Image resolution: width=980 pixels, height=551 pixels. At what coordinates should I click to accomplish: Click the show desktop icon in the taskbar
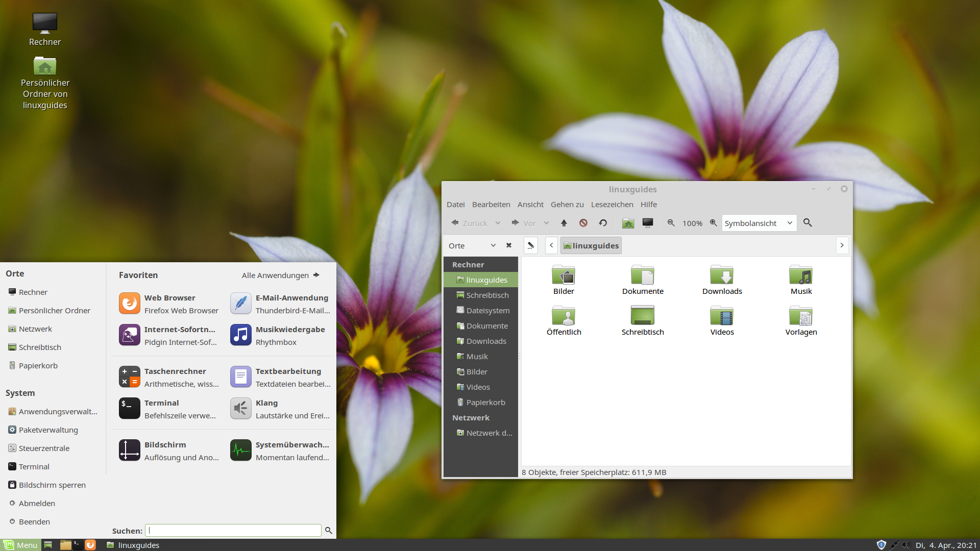48,545
